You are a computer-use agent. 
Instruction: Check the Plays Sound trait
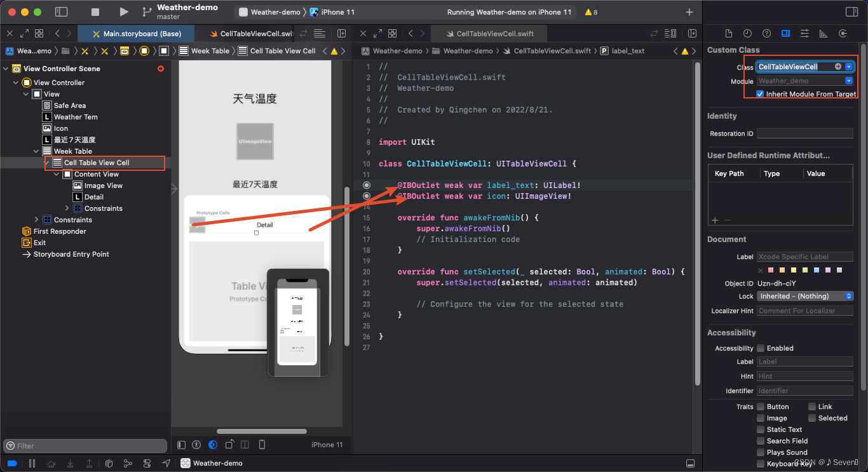pos(761,452)
